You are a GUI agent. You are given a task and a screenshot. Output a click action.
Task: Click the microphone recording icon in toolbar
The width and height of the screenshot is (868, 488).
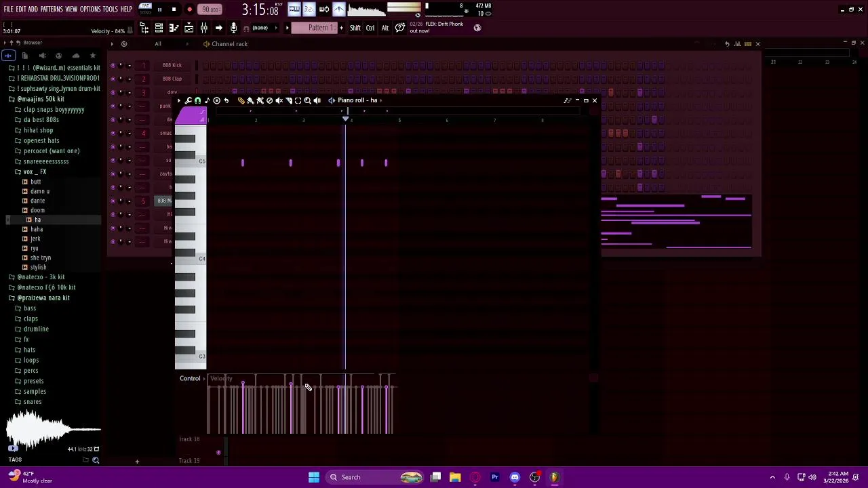pyautogui.click(x=233, y=28)
